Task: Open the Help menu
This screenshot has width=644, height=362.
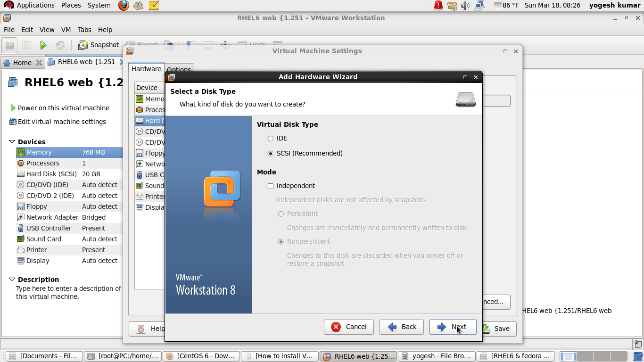Action: pyautogui.click(x=105, y=30)
